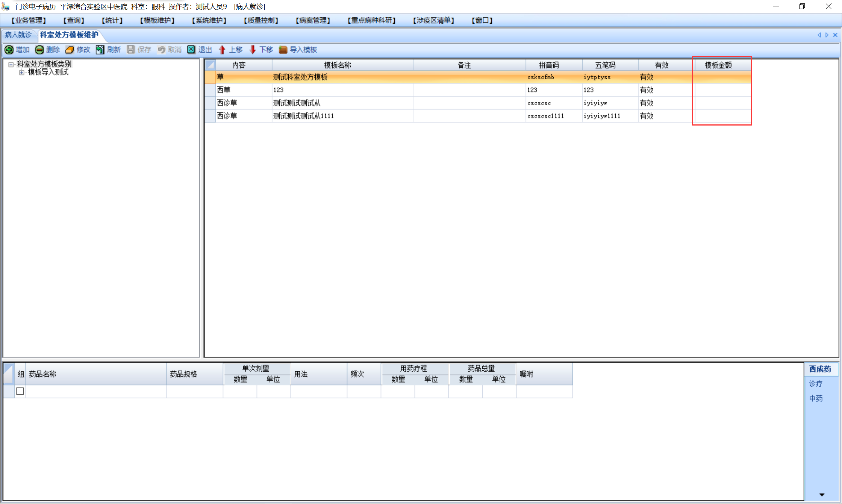Tick the checkbox in the drug row

tap(20, 391)
